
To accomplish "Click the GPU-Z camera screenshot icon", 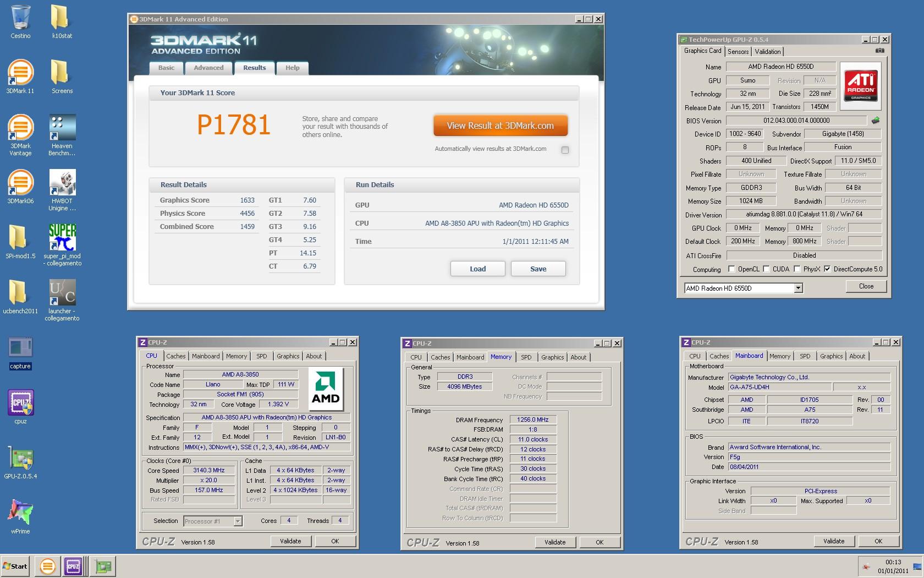I will [x=880, y=51].
